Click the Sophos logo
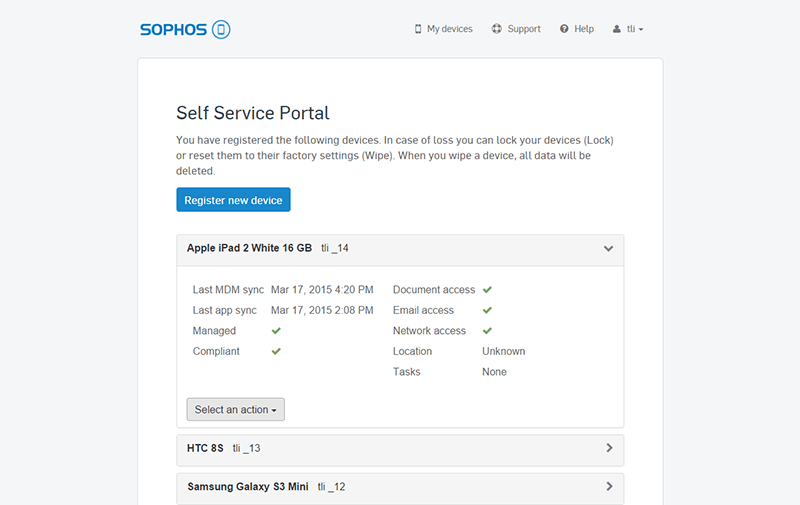 185,29
